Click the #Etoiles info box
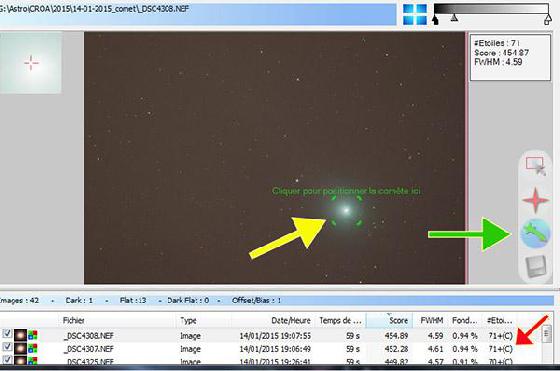This screenshot has height=371, width=560. (x=510, y=57)
